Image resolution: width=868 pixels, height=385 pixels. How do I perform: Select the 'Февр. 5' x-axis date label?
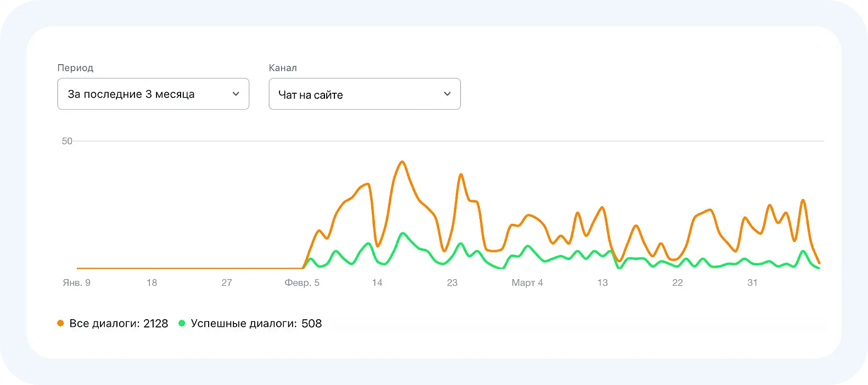(302, 283)
